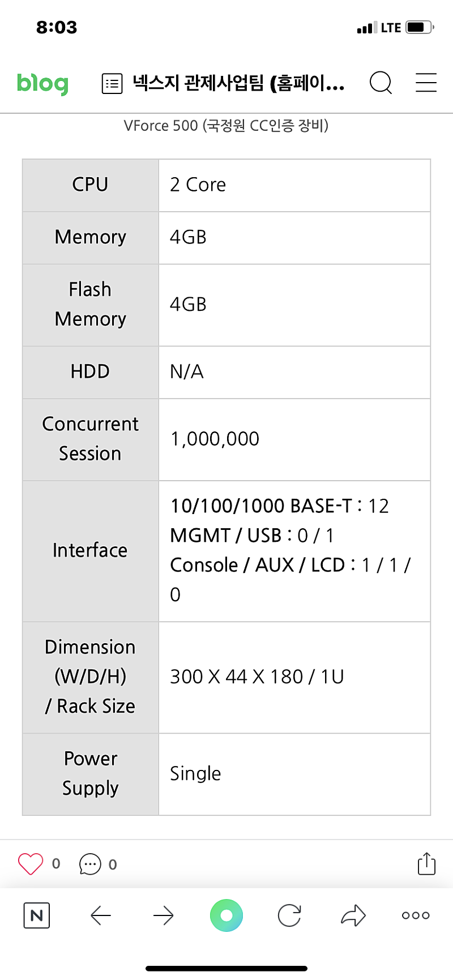The image size is (453, 980).
Task: Tap the green circle center button
Action: click(x=226, y=915)
